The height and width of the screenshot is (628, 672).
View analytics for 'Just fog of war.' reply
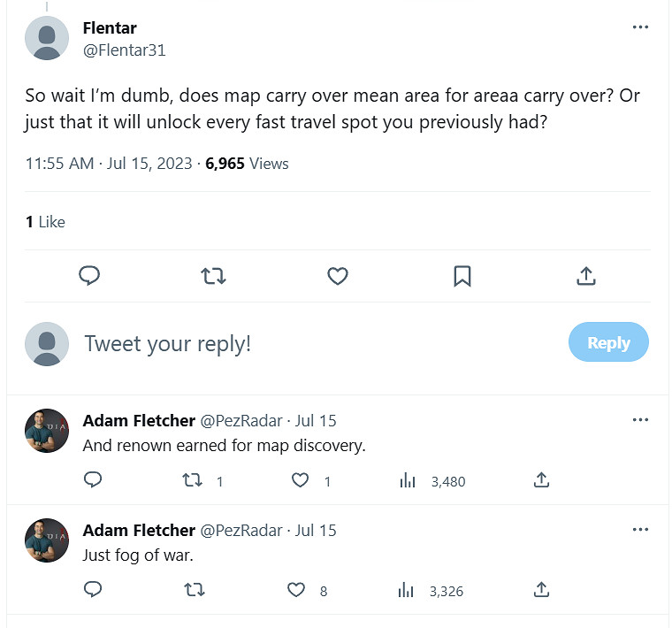pos(408,590)
